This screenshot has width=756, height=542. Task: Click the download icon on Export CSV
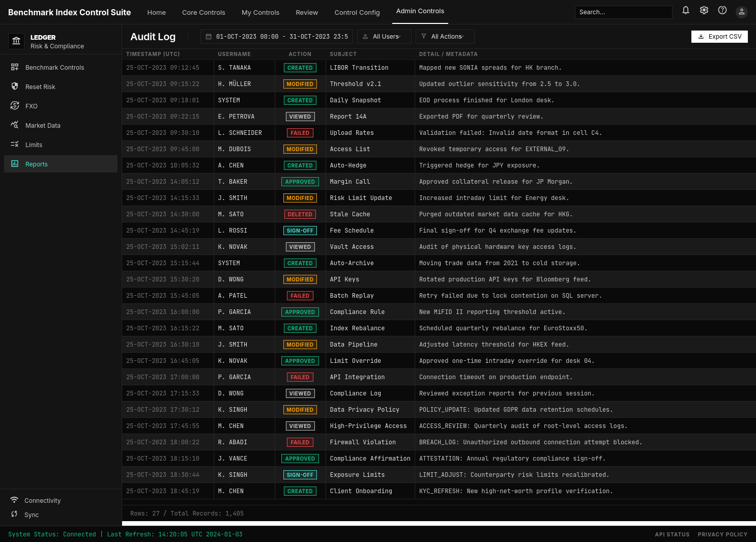point(701,37)
